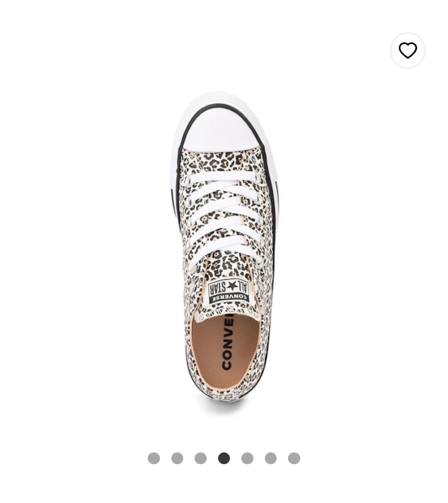Go to the first image dot

[x=154, y=458]
